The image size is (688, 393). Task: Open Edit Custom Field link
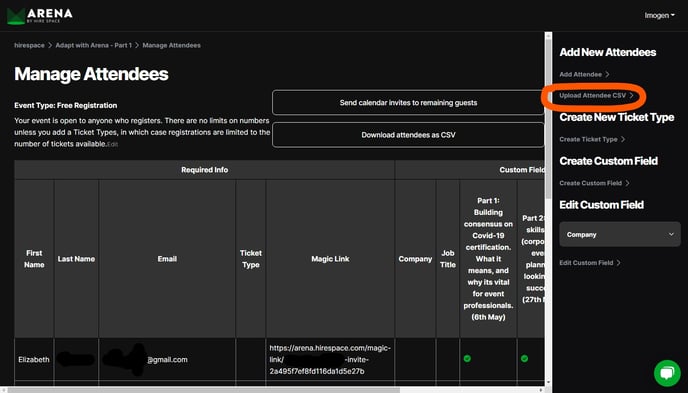pos(590,263)
